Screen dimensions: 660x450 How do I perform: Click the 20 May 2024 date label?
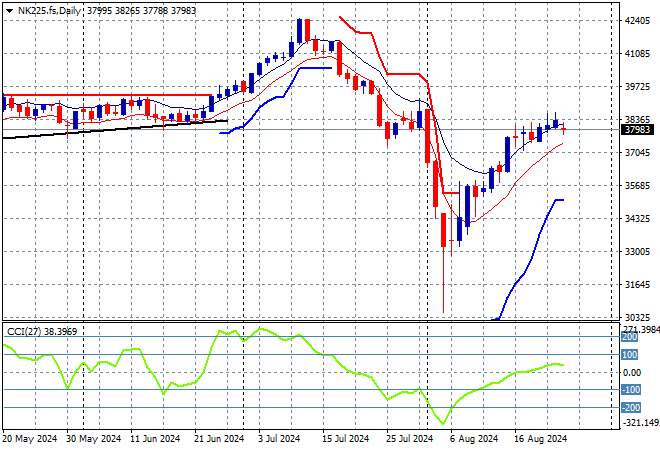(27, 438)
